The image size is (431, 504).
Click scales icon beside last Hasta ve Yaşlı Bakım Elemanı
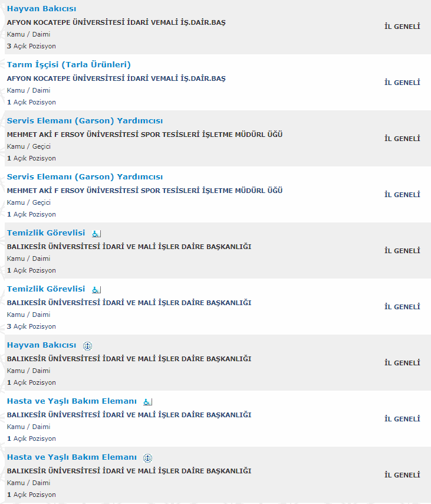tap(148, 458)
